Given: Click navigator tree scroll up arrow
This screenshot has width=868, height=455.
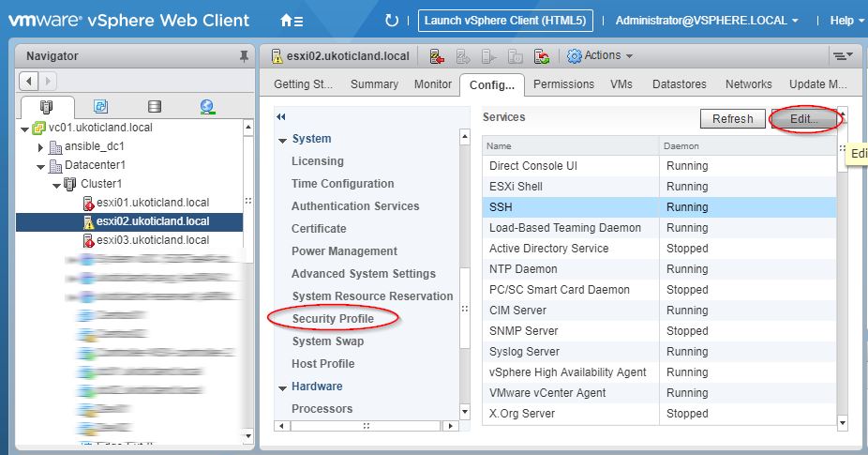Looking at the screenshot, I should click(248, 128).
